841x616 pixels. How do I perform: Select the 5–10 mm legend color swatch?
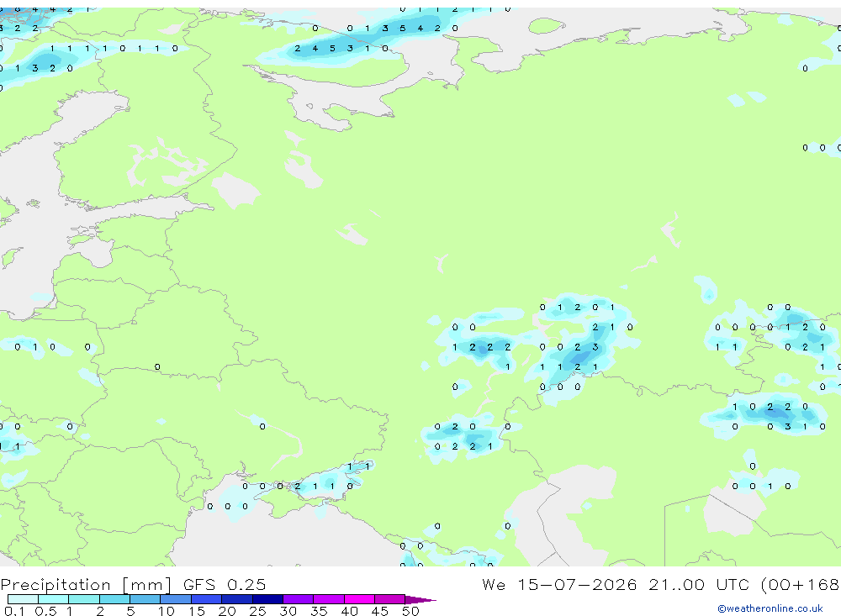(145, 599)
